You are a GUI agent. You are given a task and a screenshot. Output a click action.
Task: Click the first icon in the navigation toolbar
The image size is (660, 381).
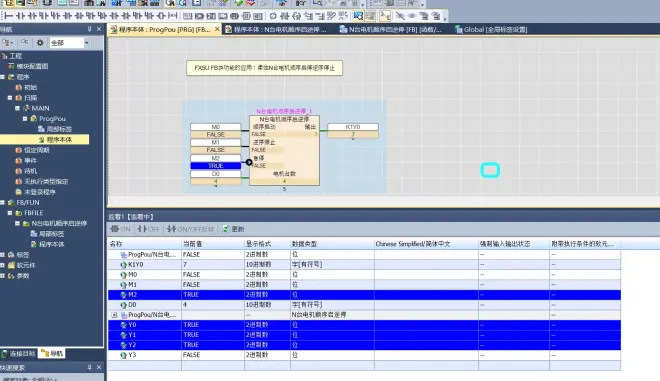(x=8, y=43)
